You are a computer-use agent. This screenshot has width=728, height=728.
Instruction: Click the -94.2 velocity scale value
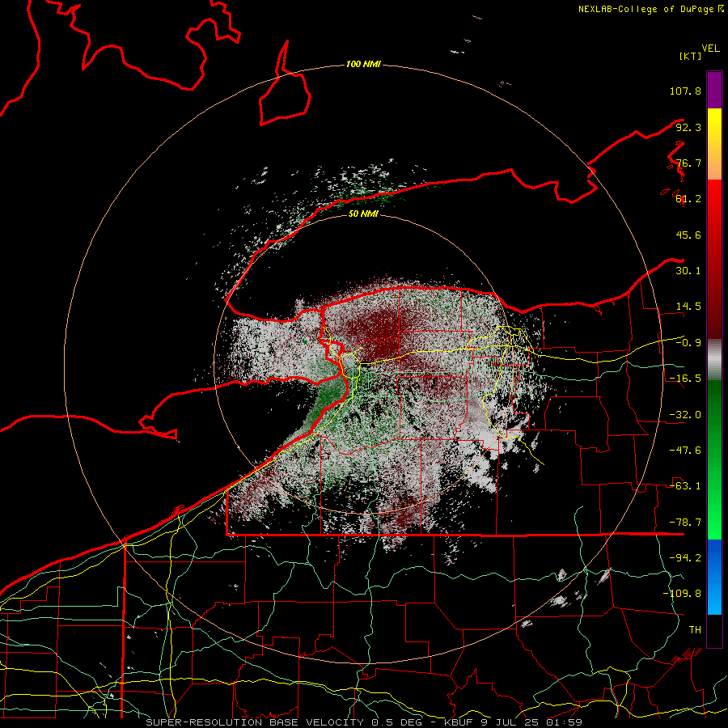(685, 558)
